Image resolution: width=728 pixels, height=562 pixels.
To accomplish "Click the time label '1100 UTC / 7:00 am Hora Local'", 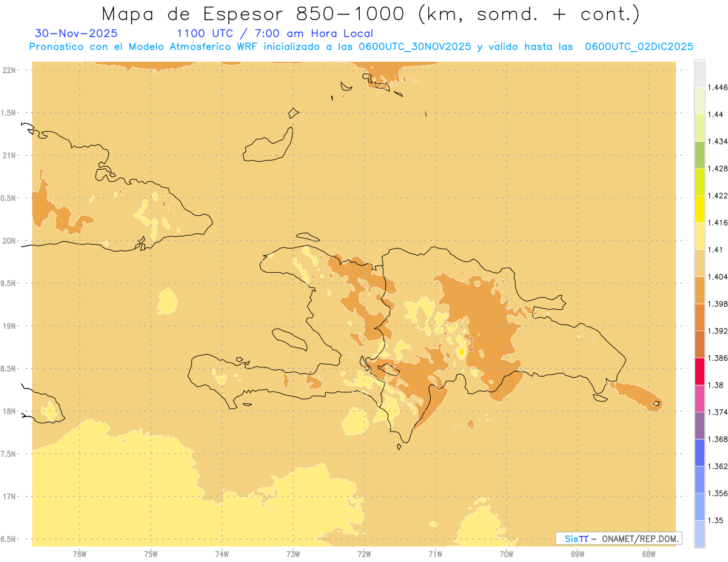I will click(x=275, y=33).
